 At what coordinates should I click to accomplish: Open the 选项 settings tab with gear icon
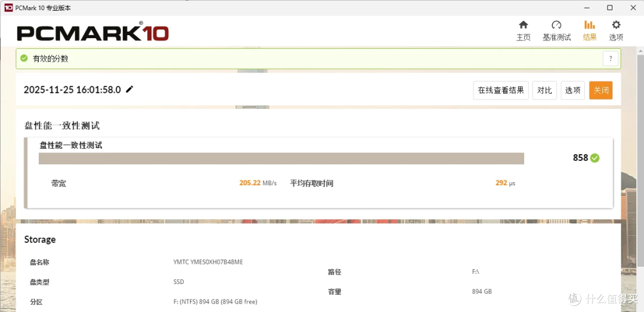[616, 31]
